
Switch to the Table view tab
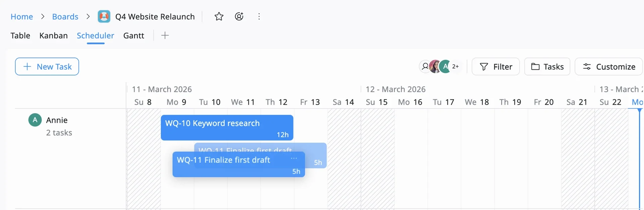pyautogui.click(x=20, y=36)
